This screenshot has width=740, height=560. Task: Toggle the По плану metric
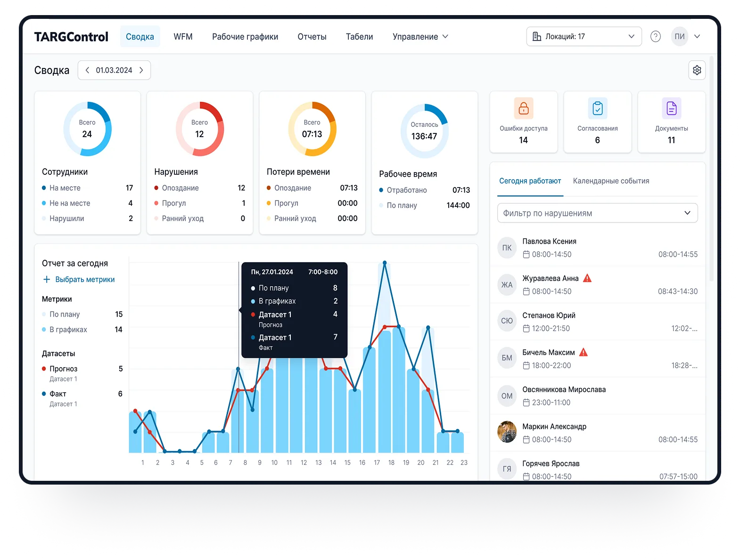(x=82, y=314)
